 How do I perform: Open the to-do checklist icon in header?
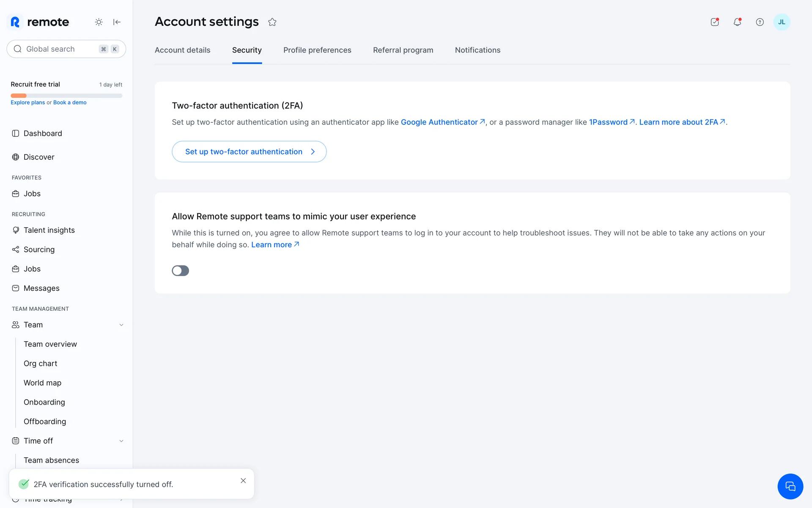click(x=715, y=22)
